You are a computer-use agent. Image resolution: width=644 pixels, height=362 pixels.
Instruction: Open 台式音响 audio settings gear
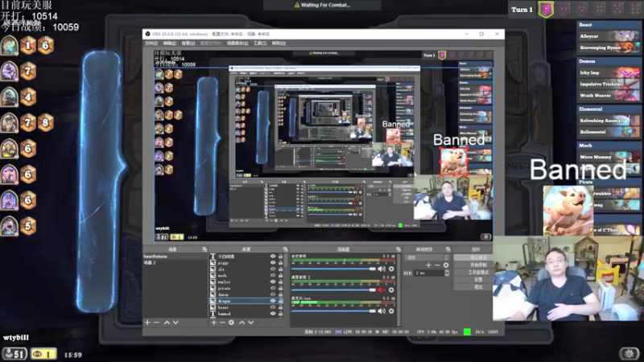pos(391,269)
